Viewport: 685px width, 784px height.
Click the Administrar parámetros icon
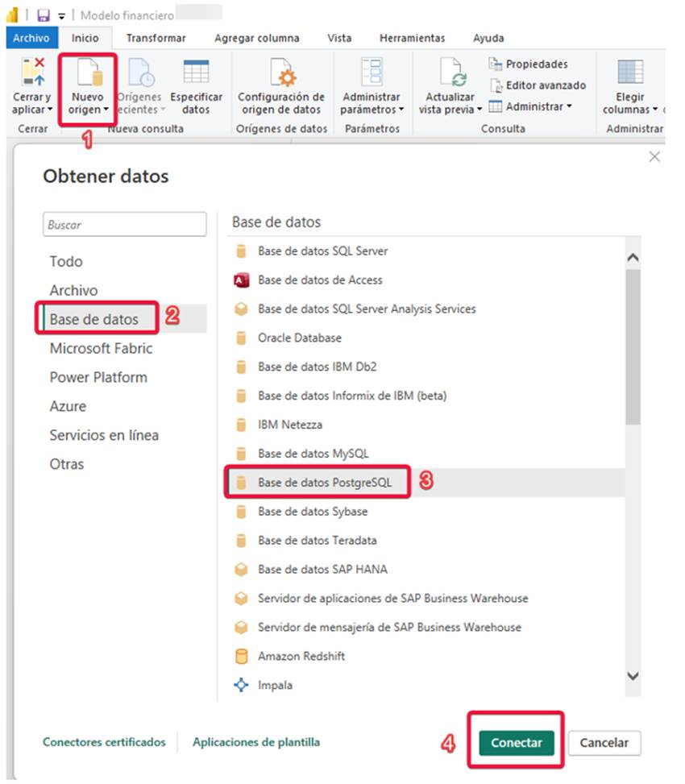[x=372, y=72]
